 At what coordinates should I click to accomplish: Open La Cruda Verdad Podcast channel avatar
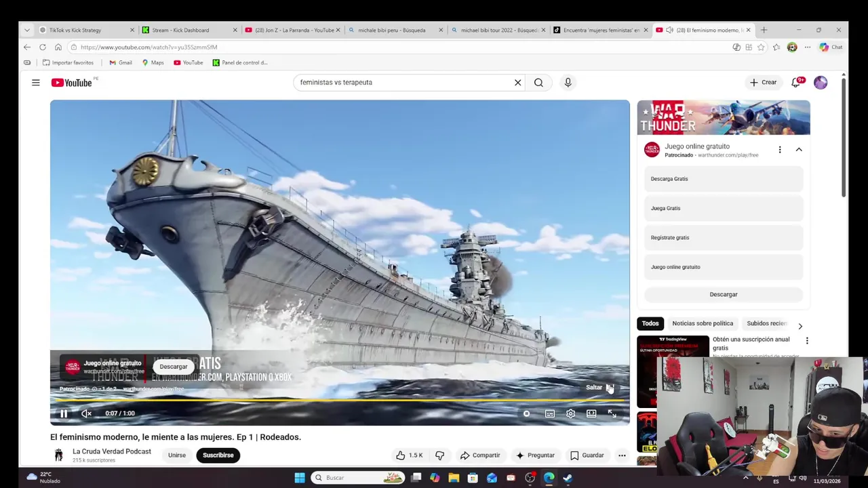click(x=59, y=455)
